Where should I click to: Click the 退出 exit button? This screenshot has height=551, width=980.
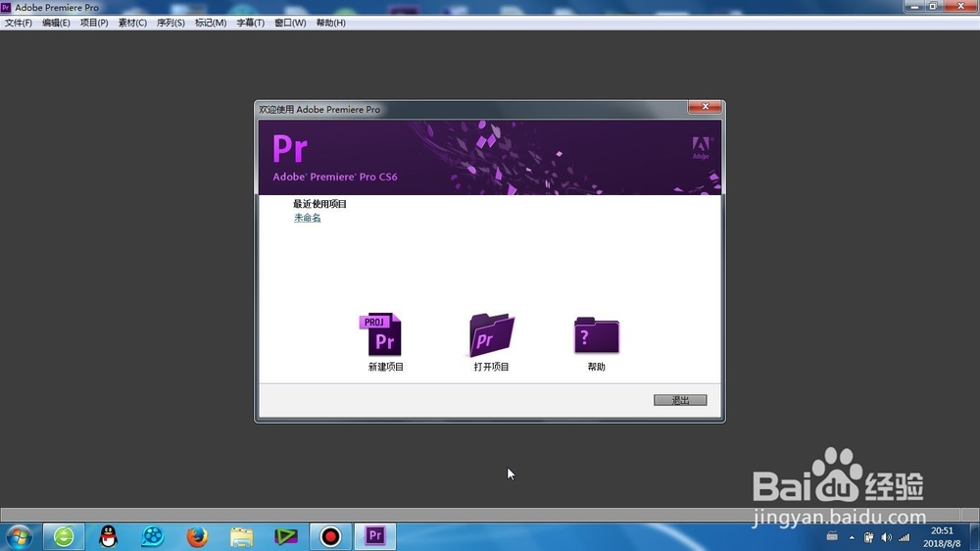click(680, 400)
